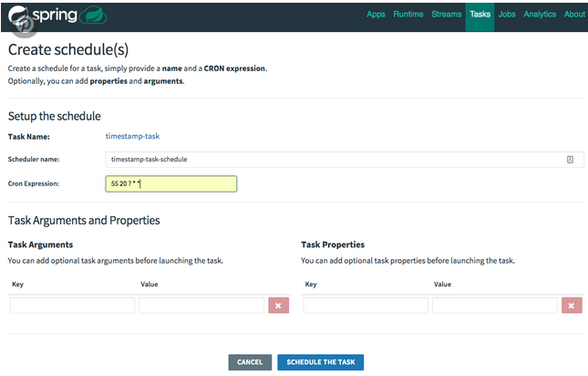Click the Spring Cloud Data Flow icon
588x376 pixels.
pos(93,16)
